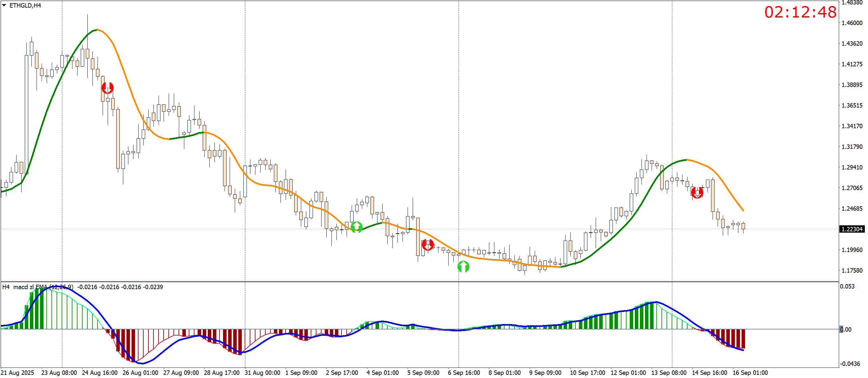Image resolution: width=868 pixels, height=378 pixels.
Task: Select the red sell arrow near 5 Sep
Action: tap(428, 244)
